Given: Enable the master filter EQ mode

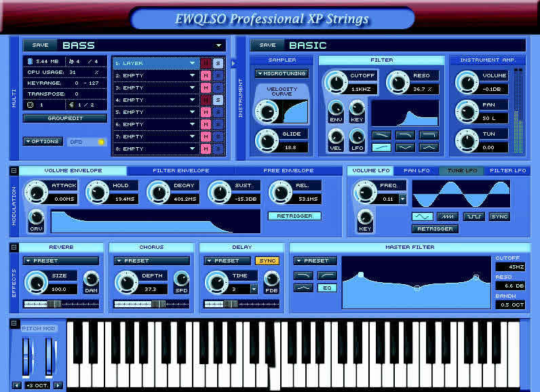Looking at the screenshot, I should (x=327, y=288).
